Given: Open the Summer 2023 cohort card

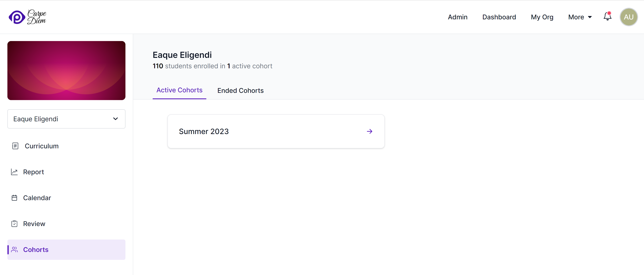Looking at the screenshot, I should pyautogui.click(x=276, y=132).
